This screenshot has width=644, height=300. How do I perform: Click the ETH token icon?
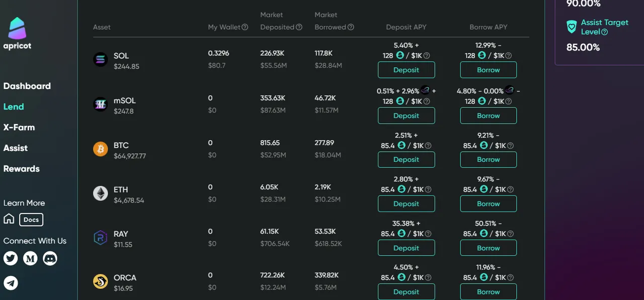pyautogui.click(x=101, y=193)
